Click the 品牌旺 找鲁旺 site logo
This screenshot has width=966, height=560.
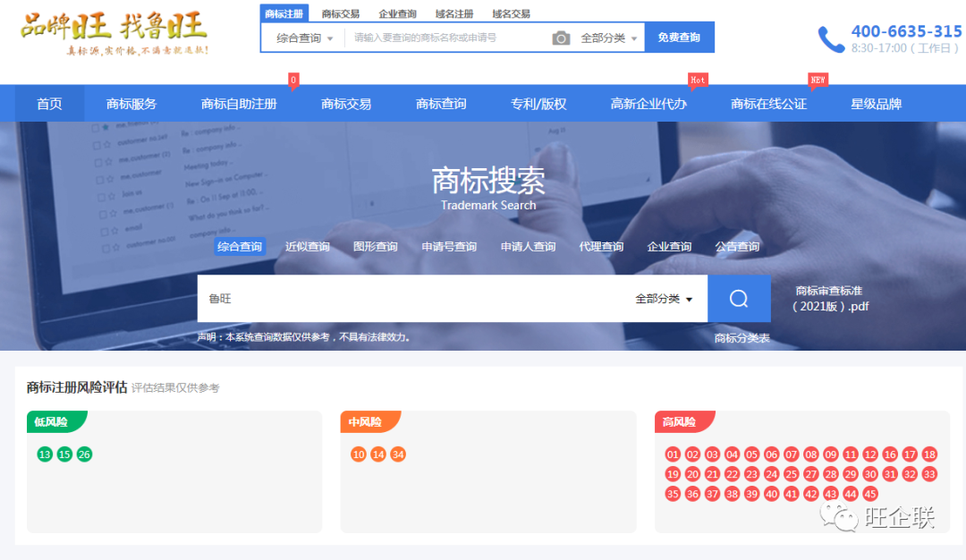point(114,34)
